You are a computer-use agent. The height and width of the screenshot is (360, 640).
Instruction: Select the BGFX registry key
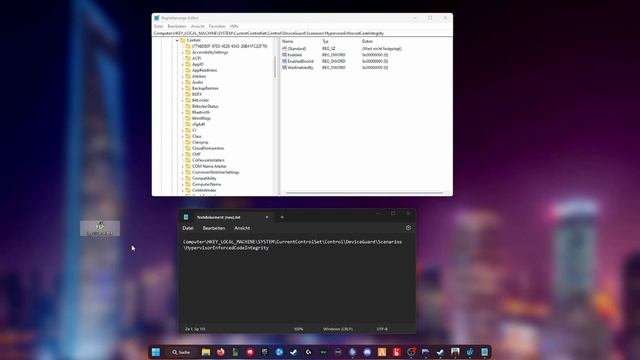click(x=197, y=94)
